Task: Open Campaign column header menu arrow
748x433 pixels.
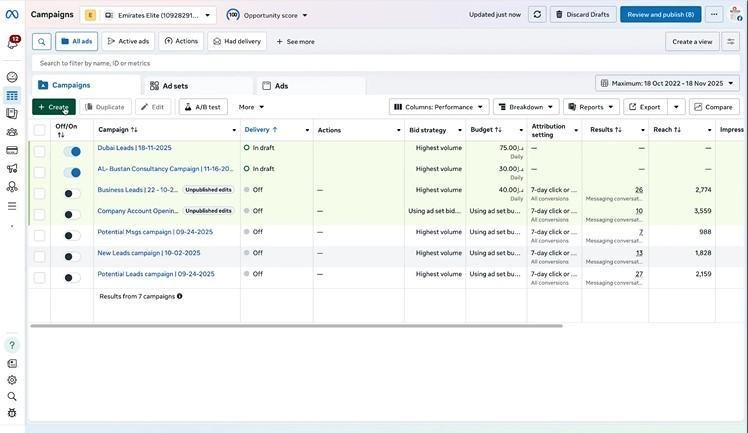Action: [x=234, y=130]
